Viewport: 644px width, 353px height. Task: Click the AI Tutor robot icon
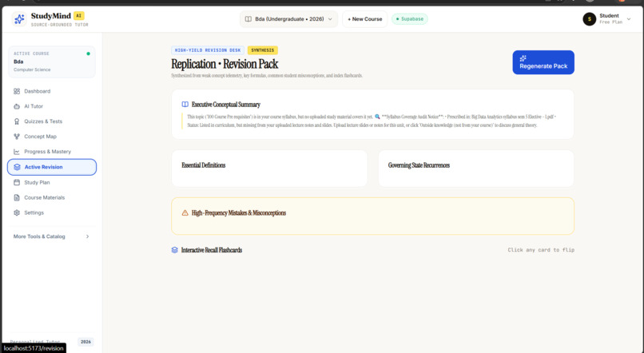click(x=17, y=106)
